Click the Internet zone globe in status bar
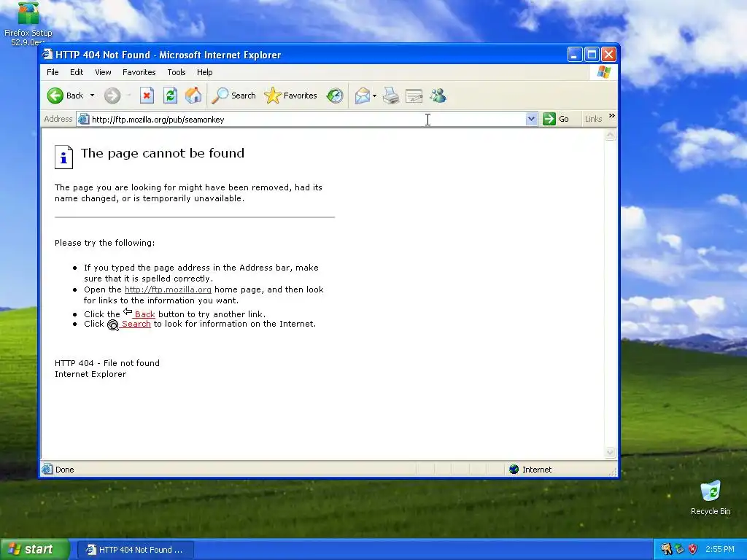 pos(514,470)
